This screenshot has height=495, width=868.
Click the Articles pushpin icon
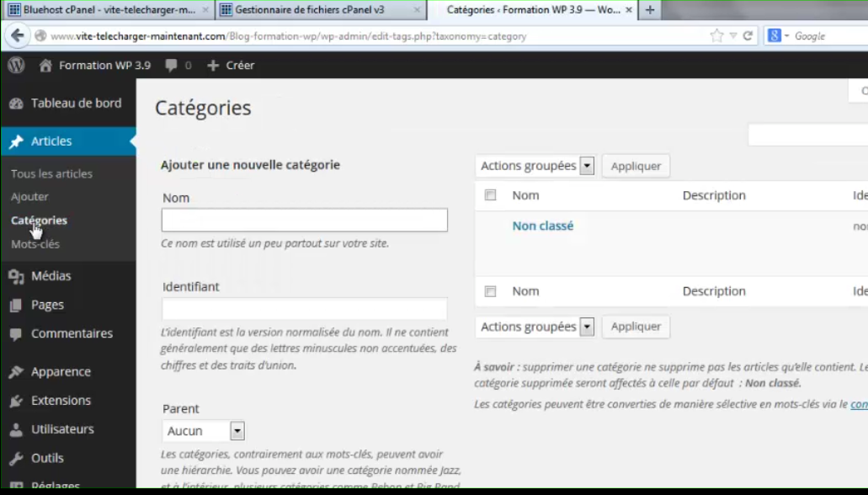[x=16, y=141]
